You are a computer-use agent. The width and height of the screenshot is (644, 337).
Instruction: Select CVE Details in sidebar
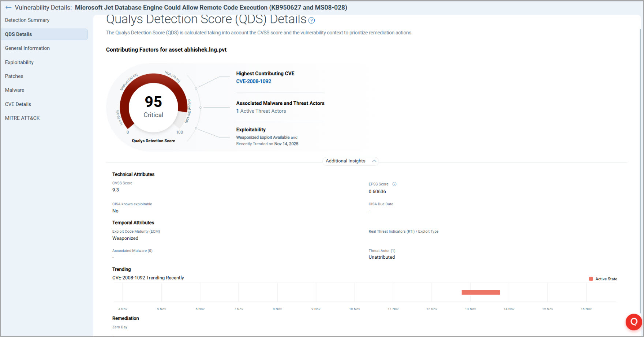(x=18, y=104)
